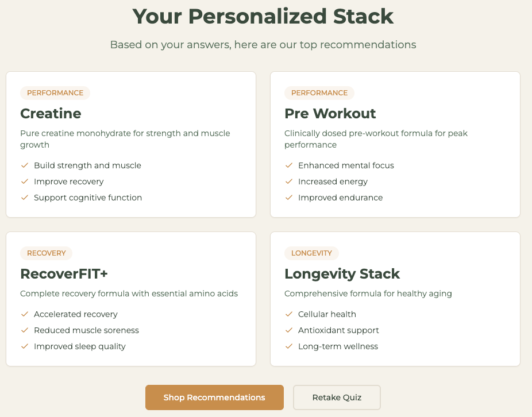Click the Recovery category tag

click(47, 253)
